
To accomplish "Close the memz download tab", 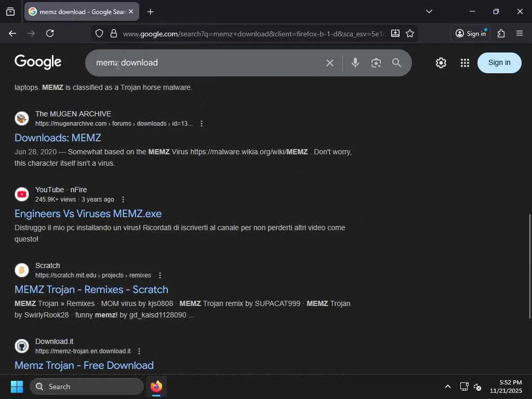I will coord(131,11).
